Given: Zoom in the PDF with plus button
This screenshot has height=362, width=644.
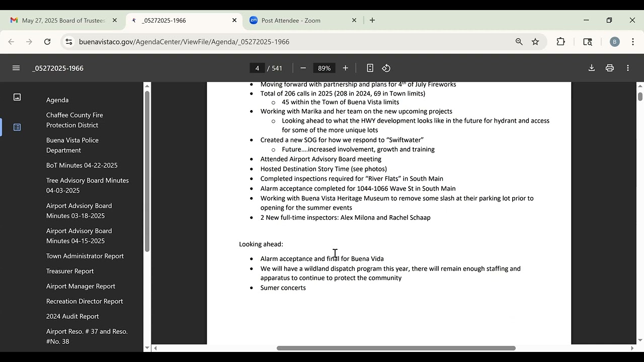Looking at the screenshot, I should (x=345, y=68).
